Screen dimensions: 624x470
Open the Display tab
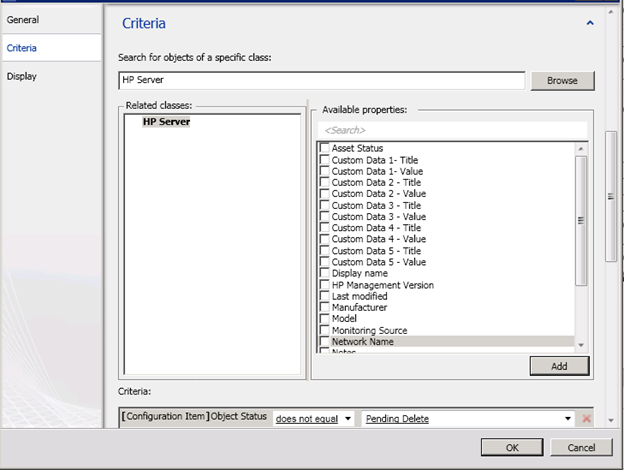point(22,76)
